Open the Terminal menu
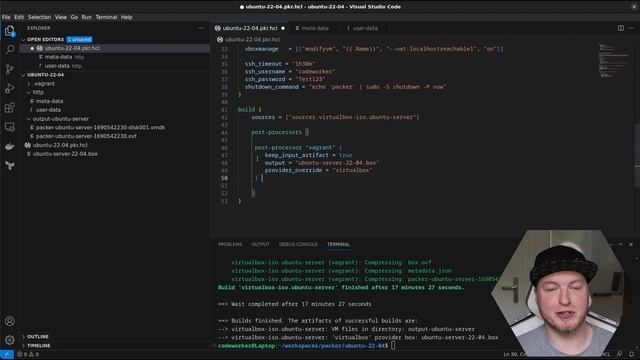Screen dimensions: 640x360 [107, 17]
